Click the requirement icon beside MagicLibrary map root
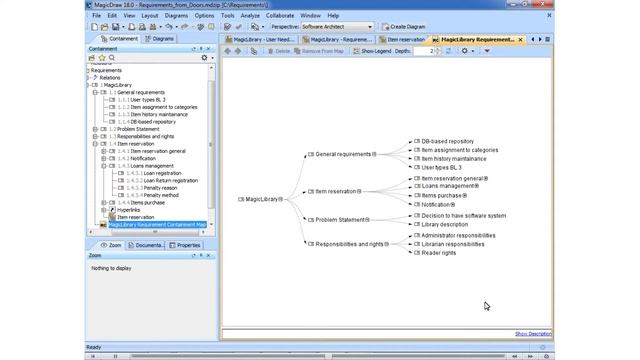This screenshot has height=360, width=640. click(241, 199)
